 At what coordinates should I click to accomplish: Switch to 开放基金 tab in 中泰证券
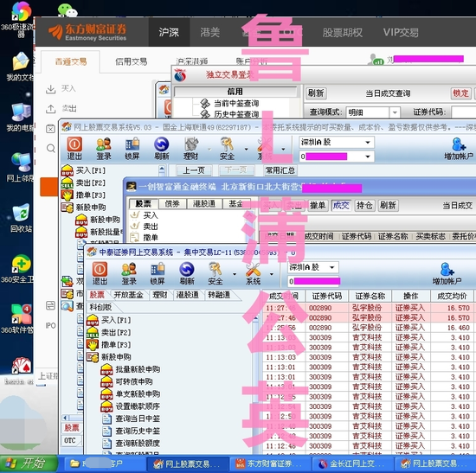pyautogui.click(x=128, y=295)
